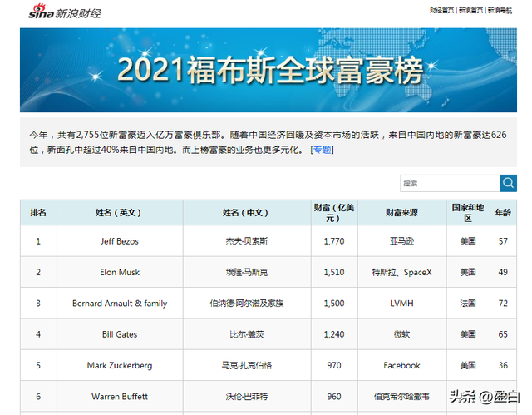532x415 pixels.
Task: Click the age 36 cell
Action: [x=503, y=365]
